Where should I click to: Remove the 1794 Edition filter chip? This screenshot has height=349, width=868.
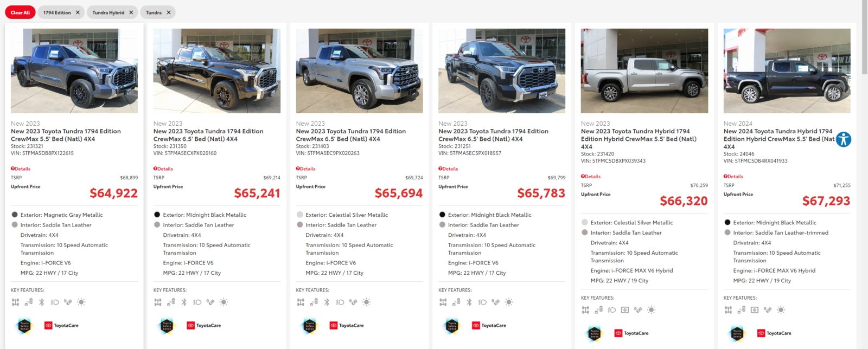pos(78,12)
